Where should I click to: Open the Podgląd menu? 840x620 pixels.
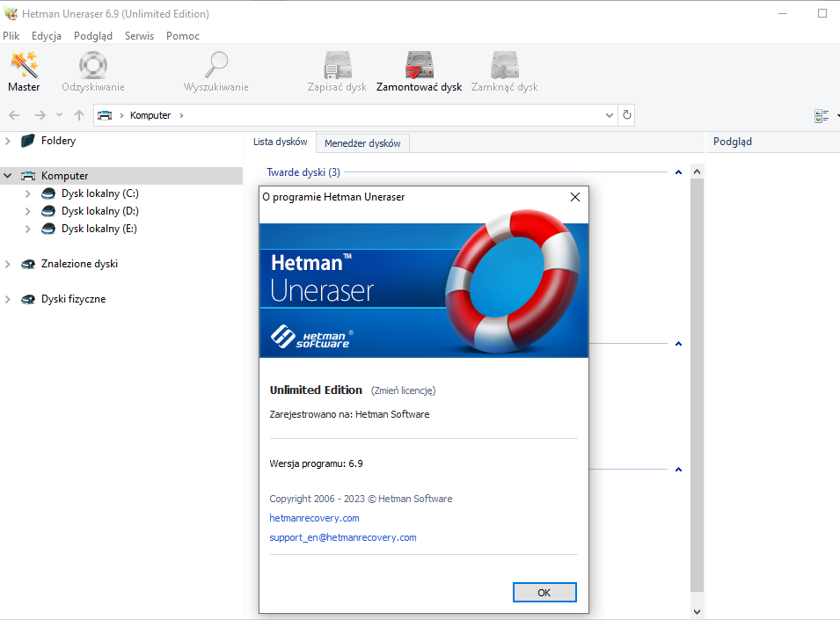[x=93, y=36]
